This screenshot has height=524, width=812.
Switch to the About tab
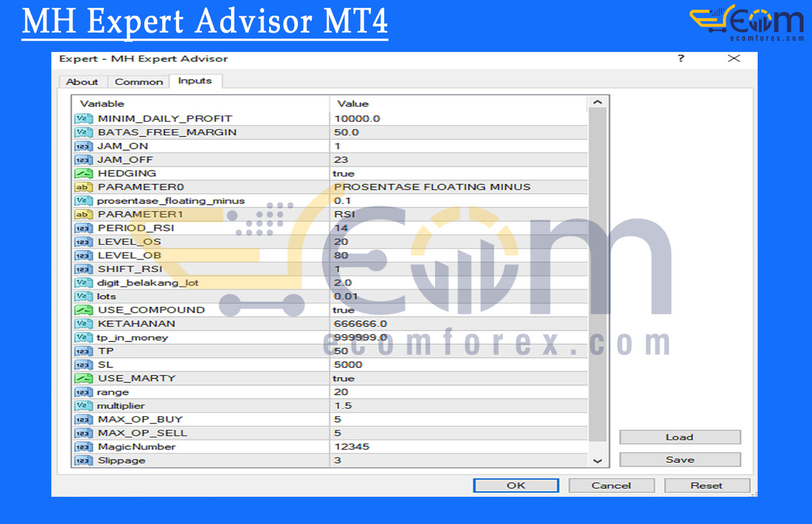(x=82, y=82)
